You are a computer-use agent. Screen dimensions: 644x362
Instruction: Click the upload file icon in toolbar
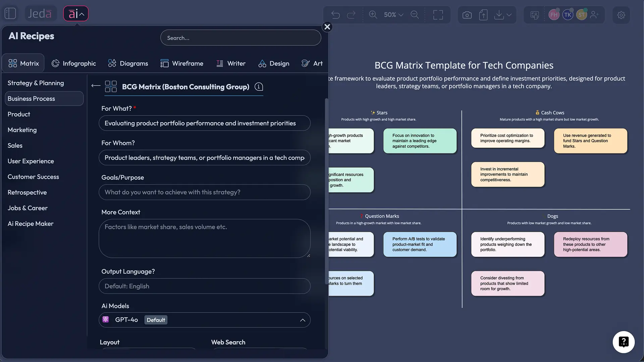483,15
